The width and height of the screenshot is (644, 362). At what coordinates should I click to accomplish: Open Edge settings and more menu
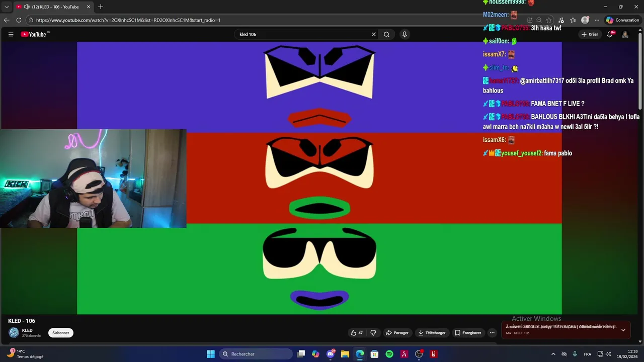597,20
